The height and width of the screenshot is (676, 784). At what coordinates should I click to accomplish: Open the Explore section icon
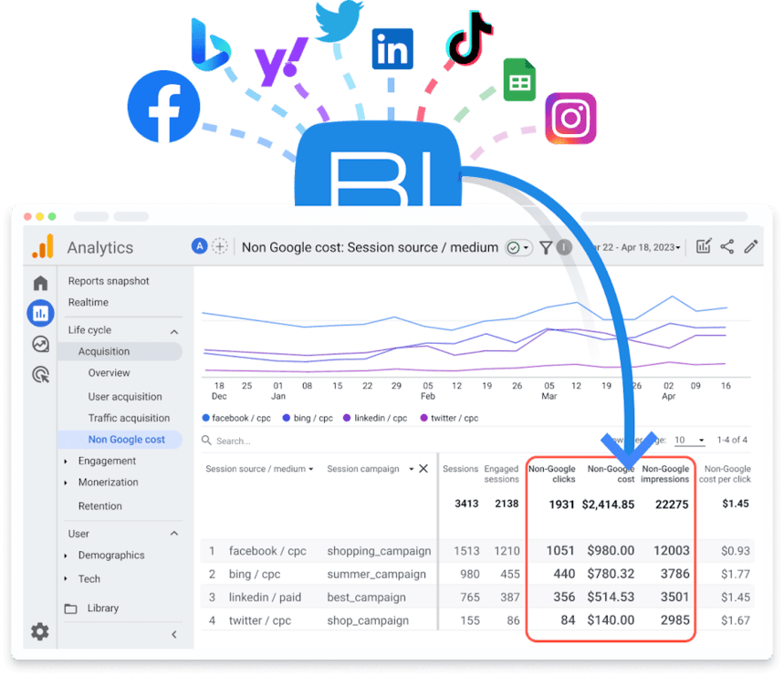39,345
